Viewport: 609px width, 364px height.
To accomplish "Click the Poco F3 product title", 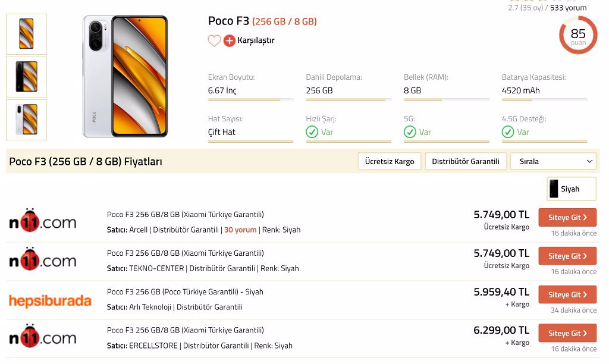I will pyautogui.click(x=262, y=21).
